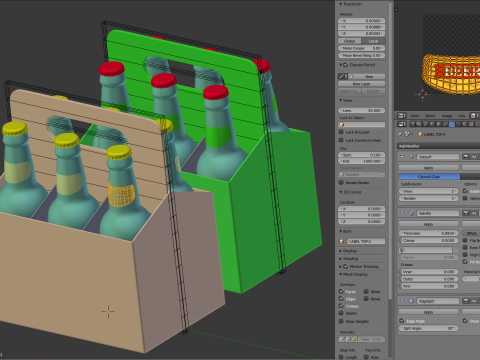480x360 pixels.
Task: Click the Solidify Thickness slider field
Action: click(x=429, y=233)
